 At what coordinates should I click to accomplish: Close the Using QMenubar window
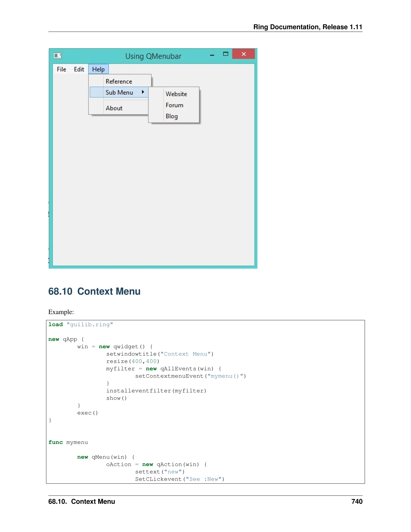click(243, 54)
